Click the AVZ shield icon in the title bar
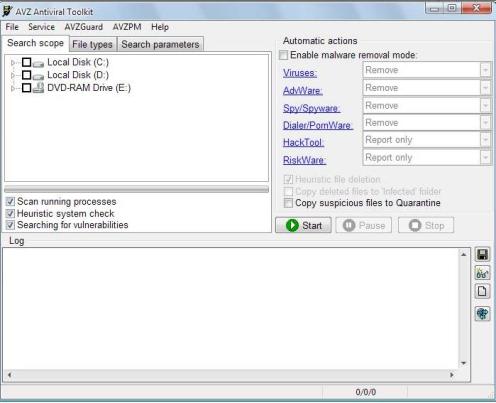Screen dimensions: 496x403 (x=7, y=11)
